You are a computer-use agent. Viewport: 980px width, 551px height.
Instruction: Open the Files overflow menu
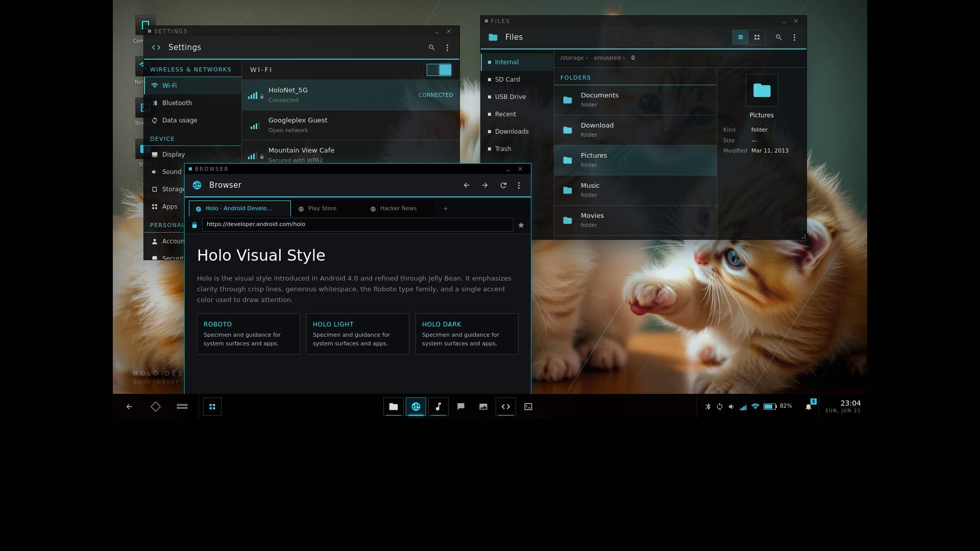tap(795, 37)
